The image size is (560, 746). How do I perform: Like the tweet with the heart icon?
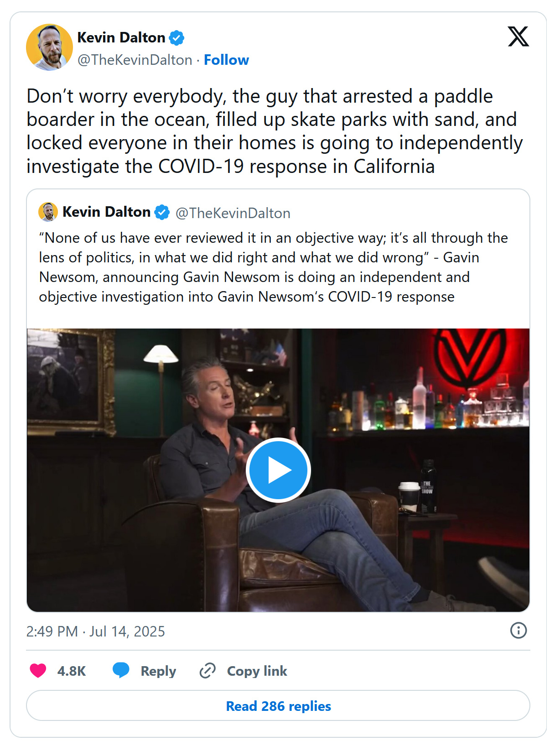38,671
